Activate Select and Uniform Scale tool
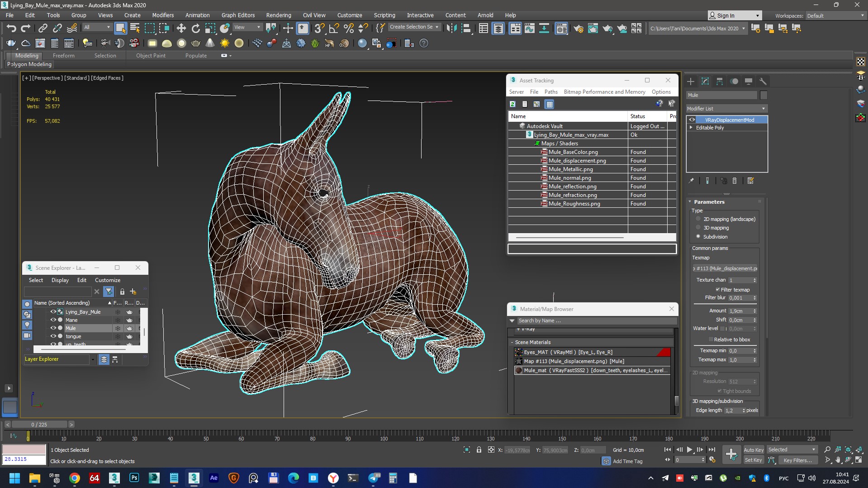The height and width of the screenshot is (488, 868). (210, 28)
